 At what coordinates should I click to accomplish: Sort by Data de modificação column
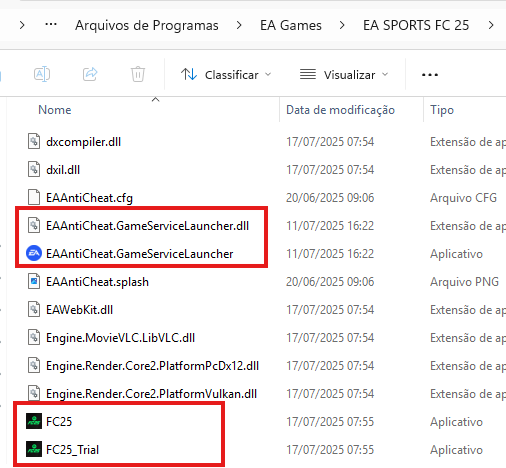coord(340,110)
